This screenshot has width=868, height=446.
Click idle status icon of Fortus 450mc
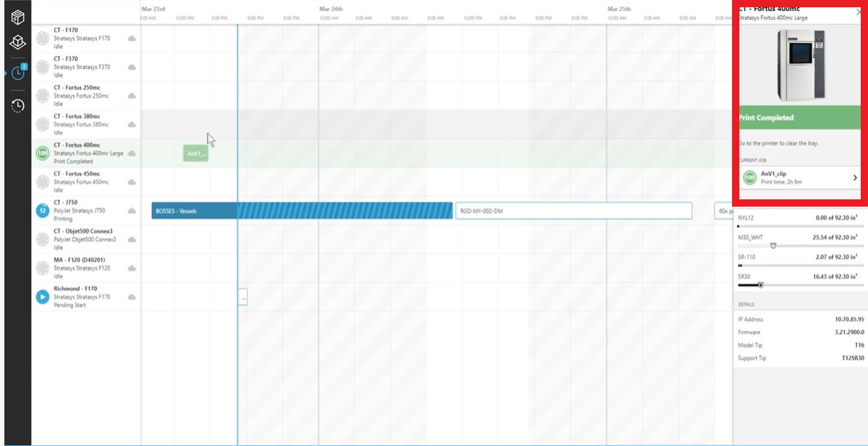(43, 183)
